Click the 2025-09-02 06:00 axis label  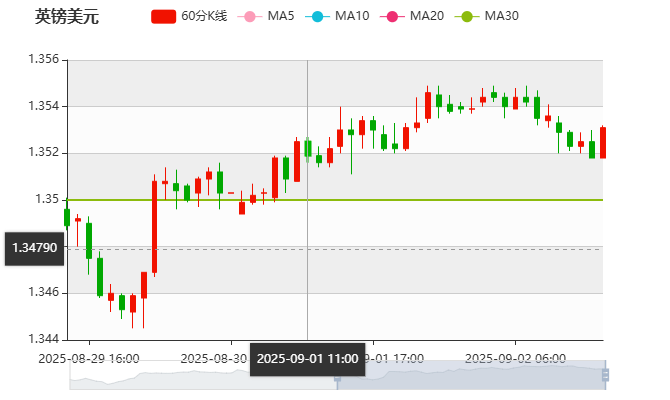point(516,358)
